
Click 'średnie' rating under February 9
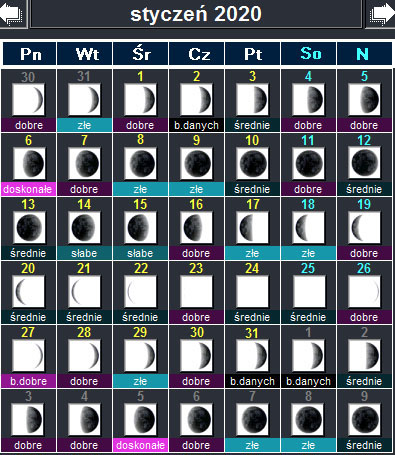[x=364, y=445]
